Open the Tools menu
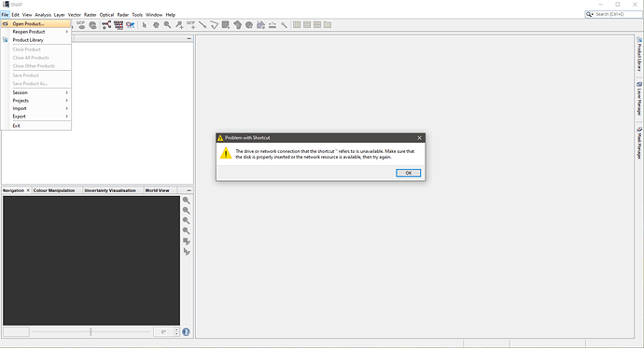The height and width of the screenshot is (348, 644). pos(137,15)
